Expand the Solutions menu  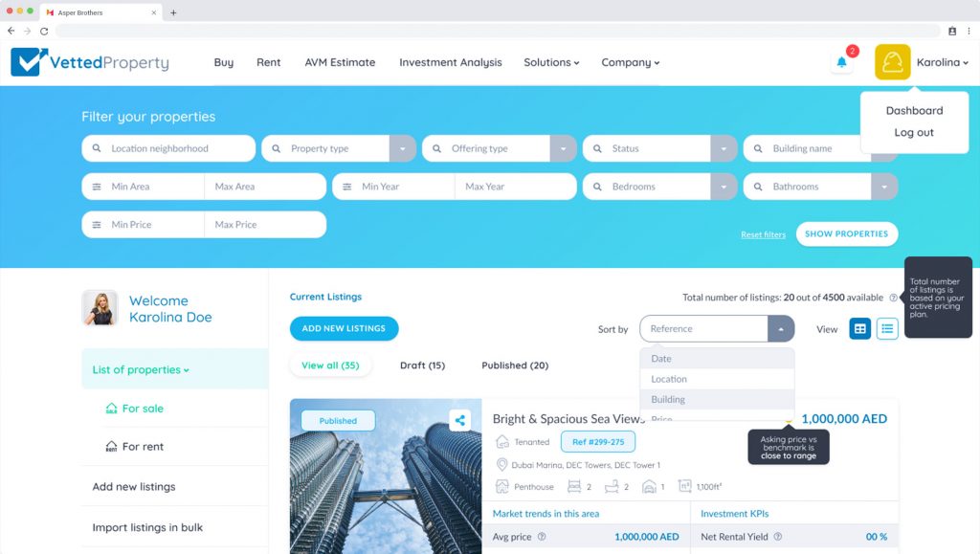pyautogui.click(x=551, y=62)
